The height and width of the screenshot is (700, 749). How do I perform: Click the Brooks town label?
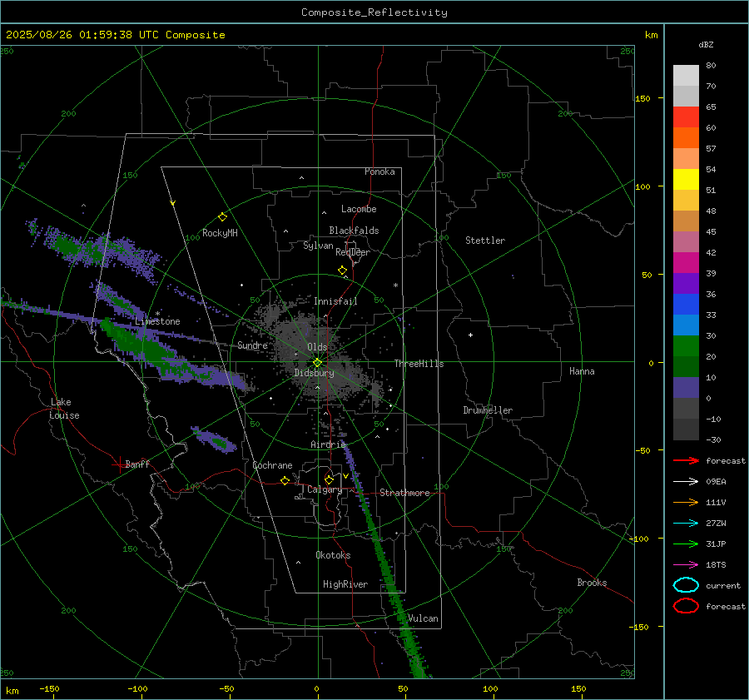(592, 583)
